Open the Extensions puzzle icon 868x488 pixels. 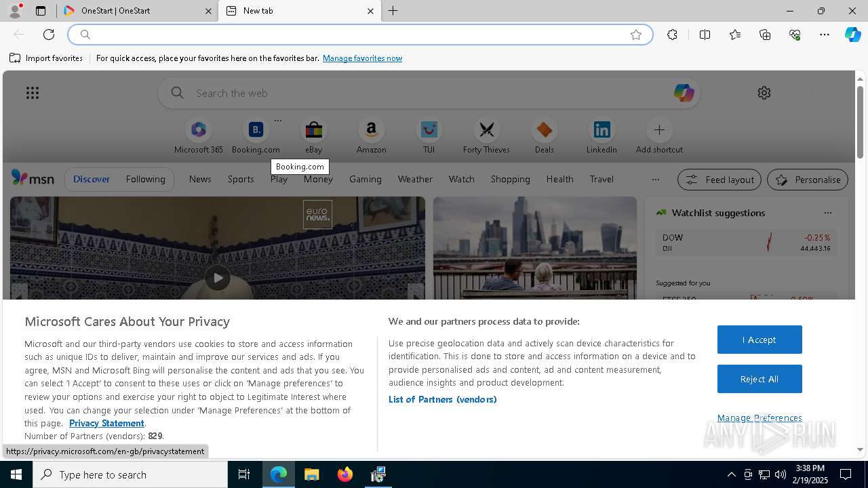coord(672,35)
